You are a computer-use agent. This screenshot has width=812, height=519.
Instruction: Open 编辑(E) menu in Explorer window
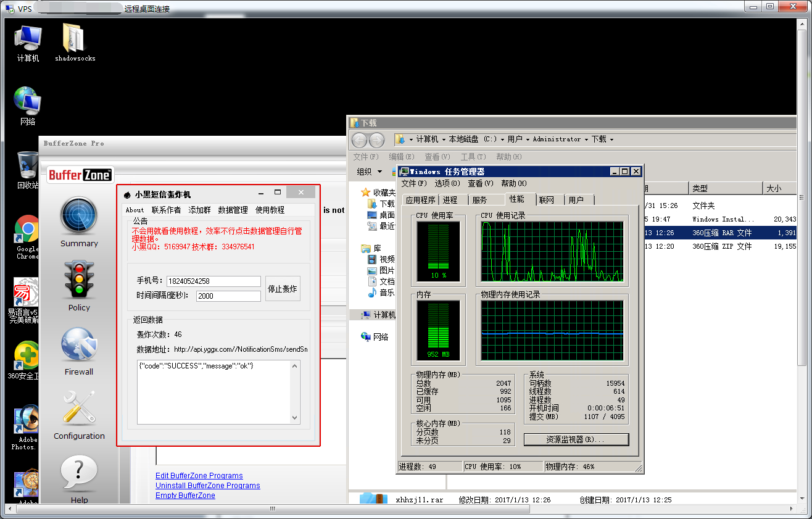pyautogui.click(x=402, y=157)
